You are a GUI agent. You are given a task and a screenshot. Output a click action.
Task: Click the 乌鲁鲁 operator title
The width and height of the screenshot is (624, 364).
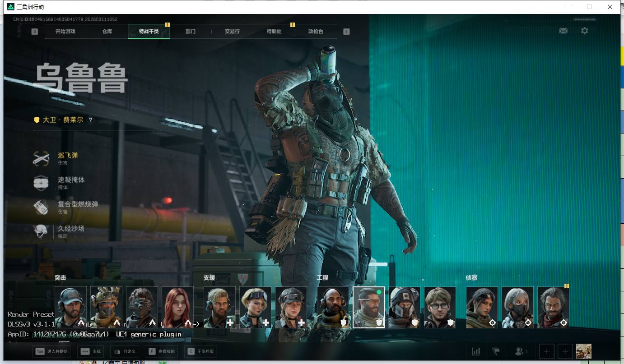tap(81, 78)
